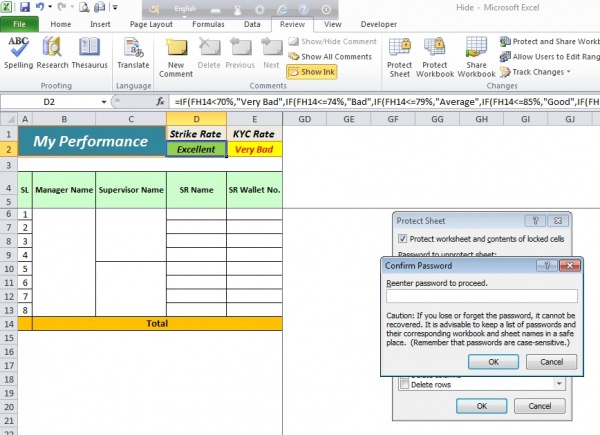The height and width of the screenshot is (435, 600).
Task: Check the Delete rows option
Action: (x=403, y=384)
